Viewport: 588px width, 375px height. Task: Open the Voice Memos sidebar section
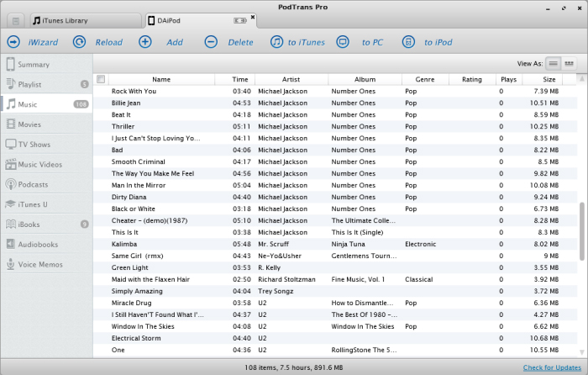46,264
